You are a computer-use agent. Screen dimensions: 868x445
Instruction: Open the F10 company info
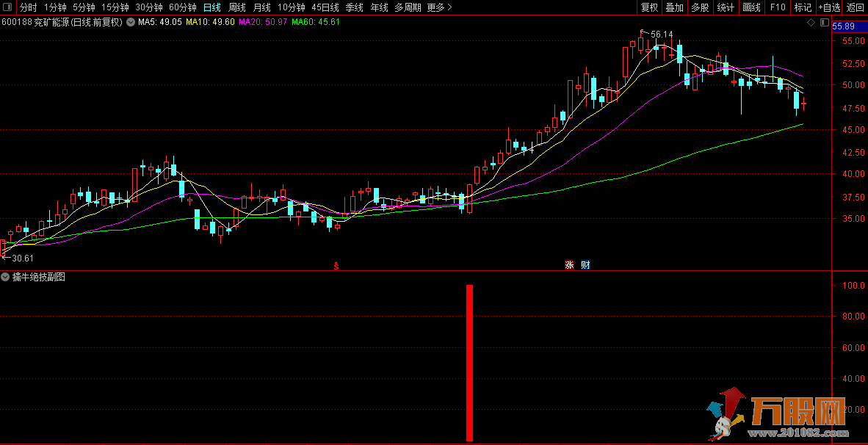[778, 7]
